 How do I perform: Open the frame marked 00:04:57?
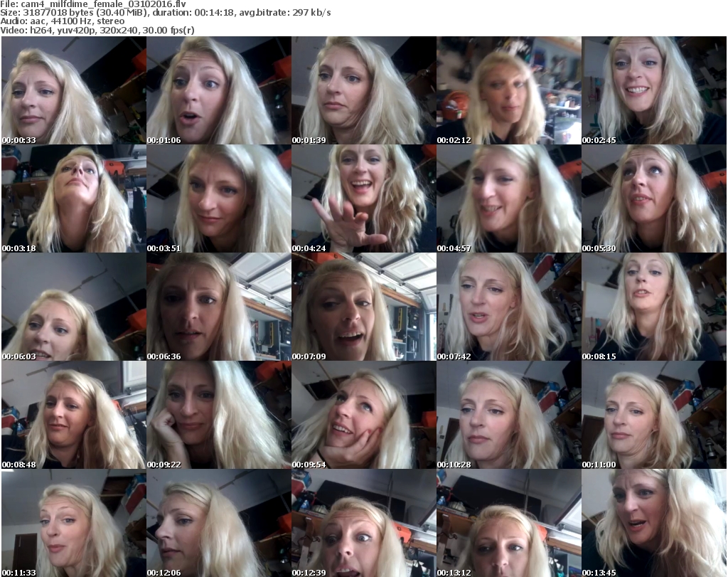(x=508, y=198)
